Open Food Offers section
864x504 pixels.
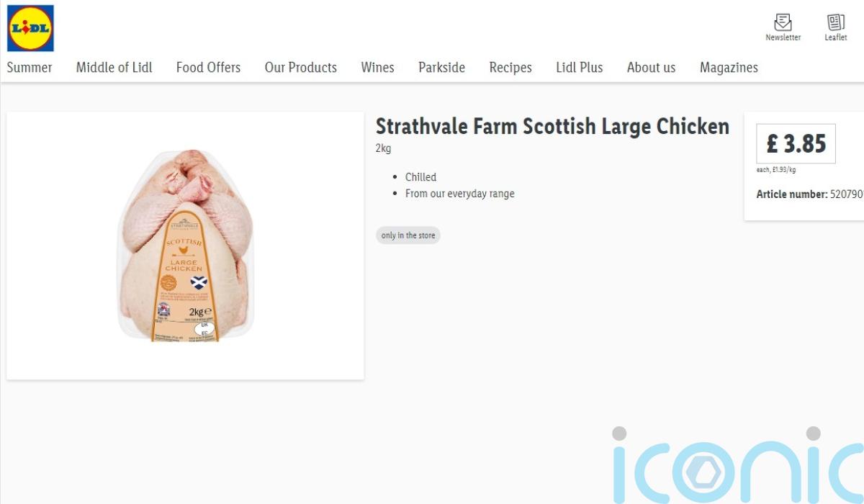pyautogui.click(x=208, y=68)
